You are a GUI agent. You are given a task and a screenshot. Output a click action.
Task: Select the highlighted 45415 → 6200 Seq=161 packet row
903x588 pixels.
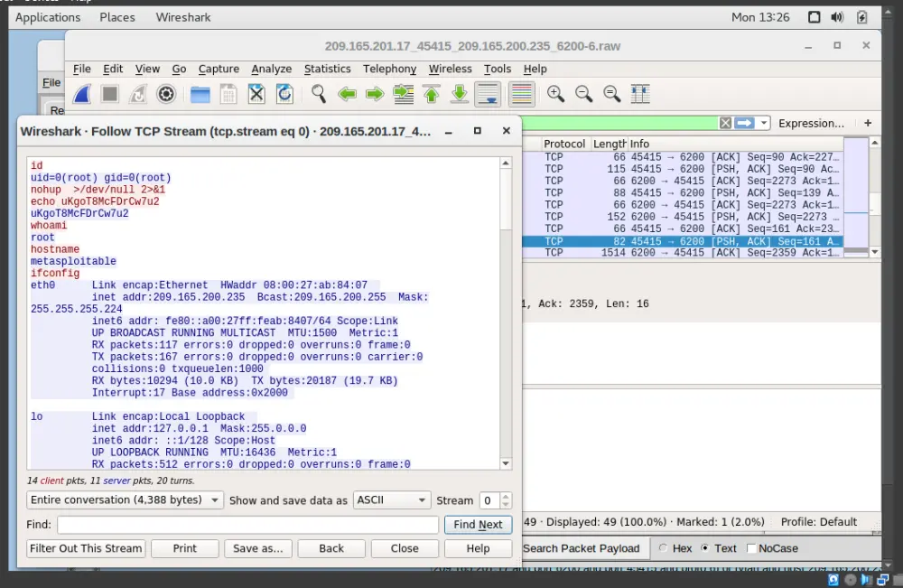point(683,241)
